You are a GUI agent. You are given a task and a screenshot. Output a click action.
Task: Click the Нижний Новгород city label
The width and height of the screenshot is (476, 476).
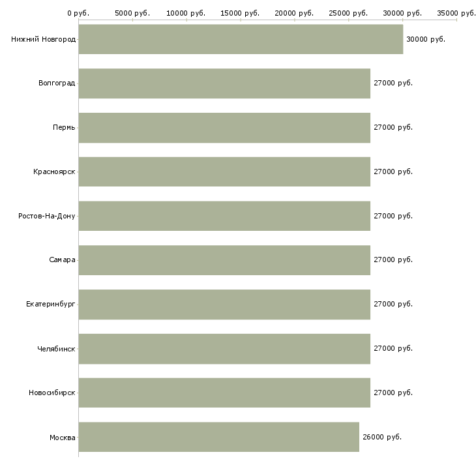point(43,40)
